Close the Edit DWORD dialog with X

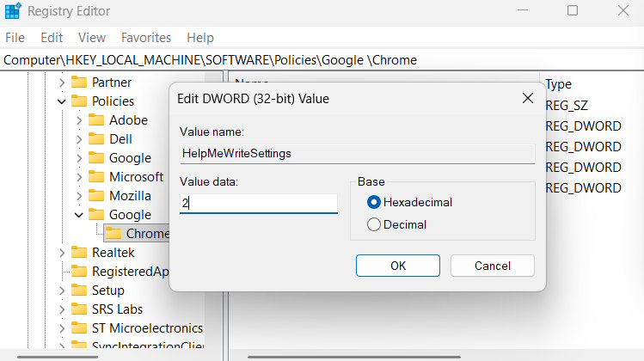(528, 99)
